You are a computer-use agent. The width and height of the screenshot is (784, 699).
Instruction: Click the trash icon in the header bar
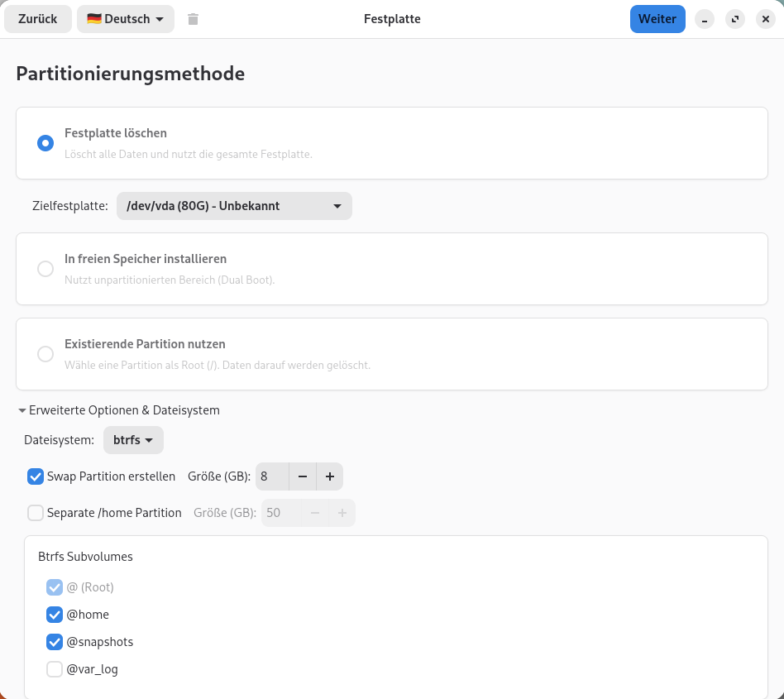pyautogui.click(x=193, y=19)
